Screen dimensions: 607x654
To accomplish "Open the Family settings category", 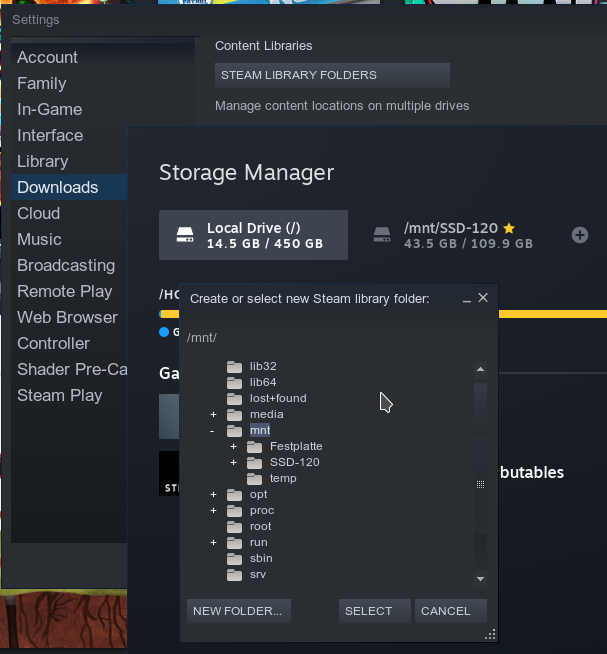I will [x=42, y=83].
